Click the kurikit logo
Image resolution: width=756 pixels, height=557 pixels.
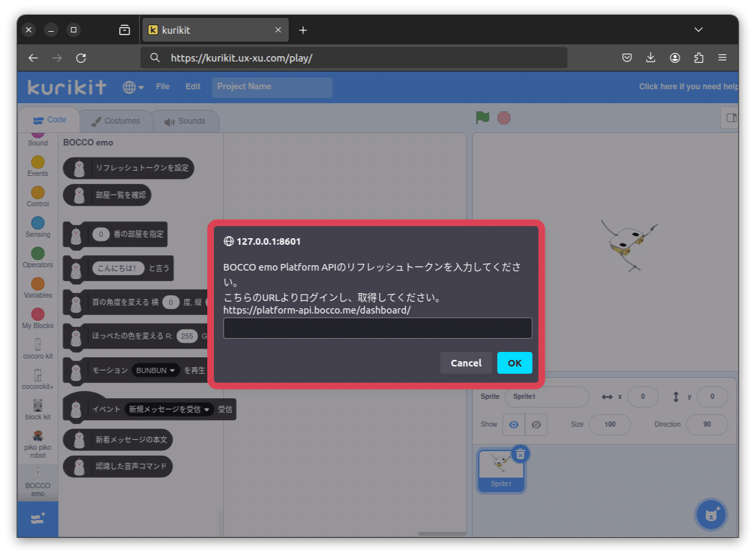(x=67, y=87)
